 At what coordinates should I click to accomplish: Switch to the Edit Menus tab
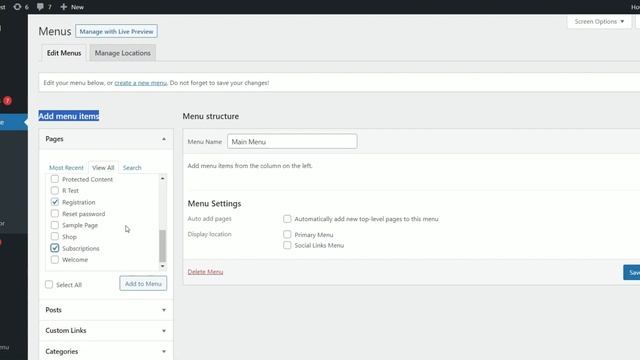(x=64, y=53)
